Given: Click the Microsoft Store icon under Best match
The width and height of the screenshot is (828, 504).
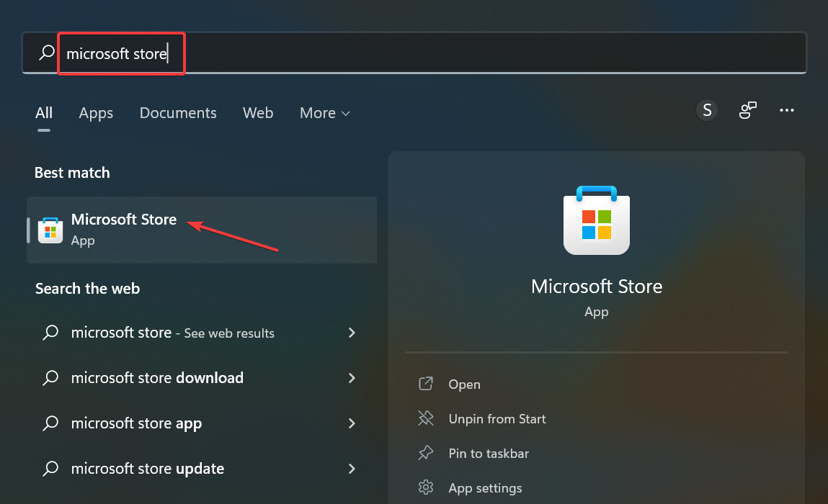Looking at the screenshot, I should (x=49, y=229).
